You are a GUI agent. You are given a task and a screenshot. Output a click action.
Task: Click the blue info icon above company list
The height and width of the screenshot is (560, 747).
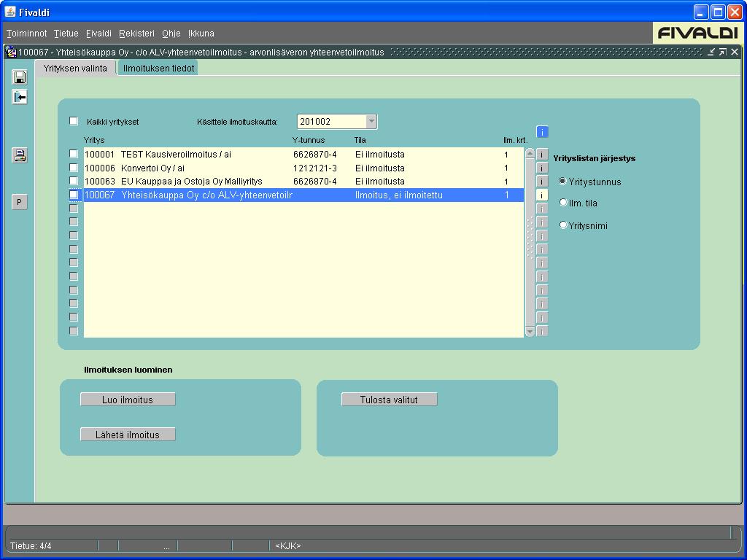coord(542,132)
